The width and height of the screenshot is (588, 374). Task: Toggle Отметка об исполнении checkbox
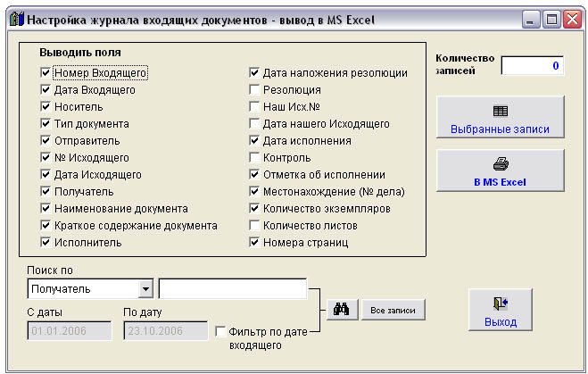pos(254,174)
